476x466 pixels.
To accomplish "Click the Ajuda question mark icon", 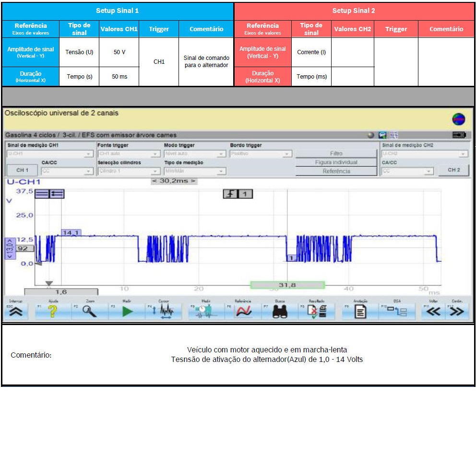I will (x=53, y=312).
